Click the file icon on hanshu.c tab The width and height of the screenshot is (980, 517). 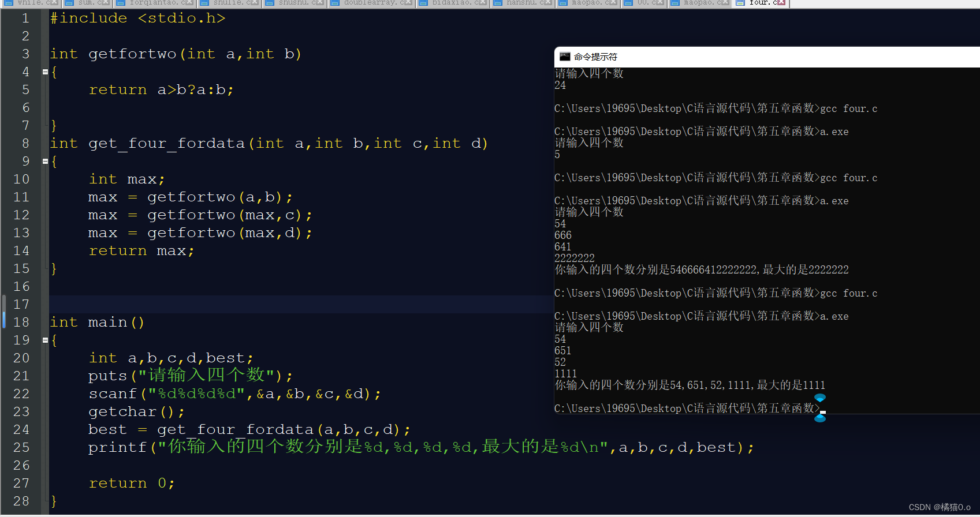point(498,3)
